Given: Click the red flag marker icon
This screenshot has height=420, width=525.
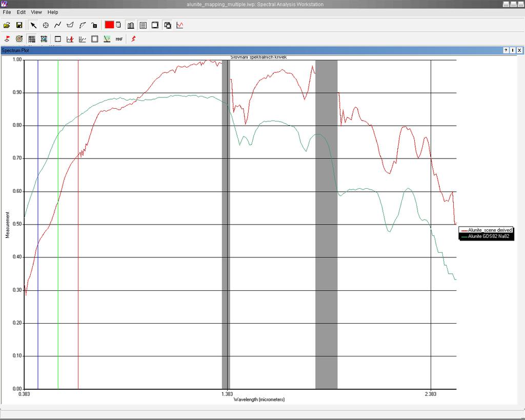Looking at the screenshot, I should pyautogui.click(x=7, y=39).
